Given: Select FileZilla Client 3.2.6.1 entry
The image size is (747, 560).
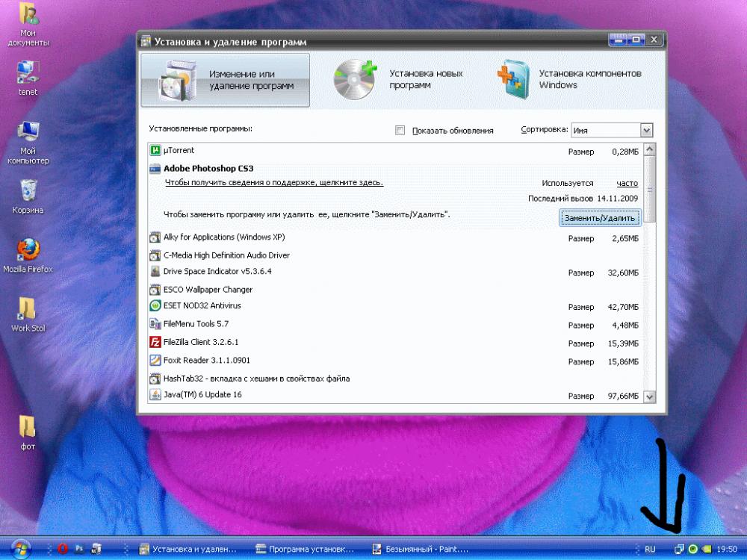Looking at the screenshot, I should click(x=200, y=342).
